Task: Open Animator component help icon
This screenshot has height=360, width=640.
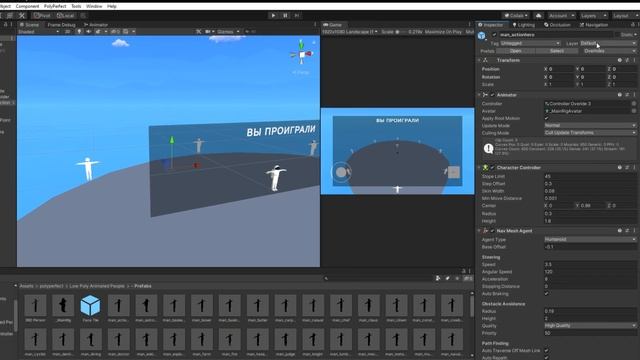Action: pos(620,95)
